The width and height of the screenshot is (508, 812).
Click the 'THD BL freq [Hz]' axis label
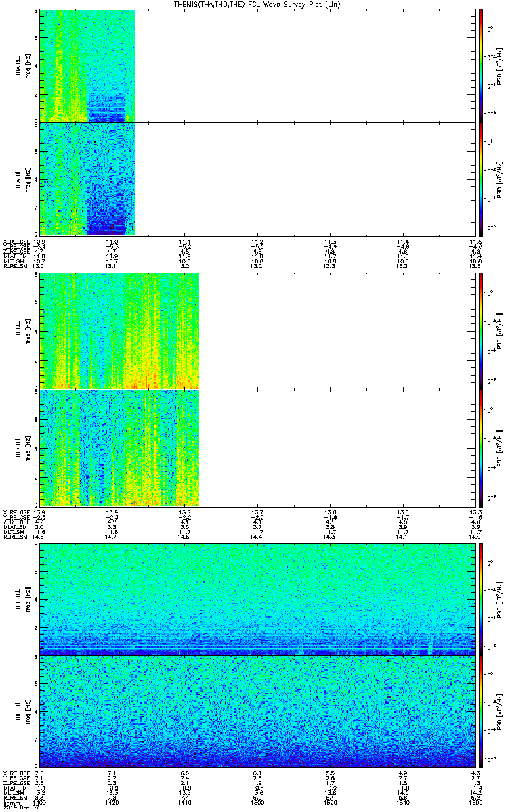(22, 331)
